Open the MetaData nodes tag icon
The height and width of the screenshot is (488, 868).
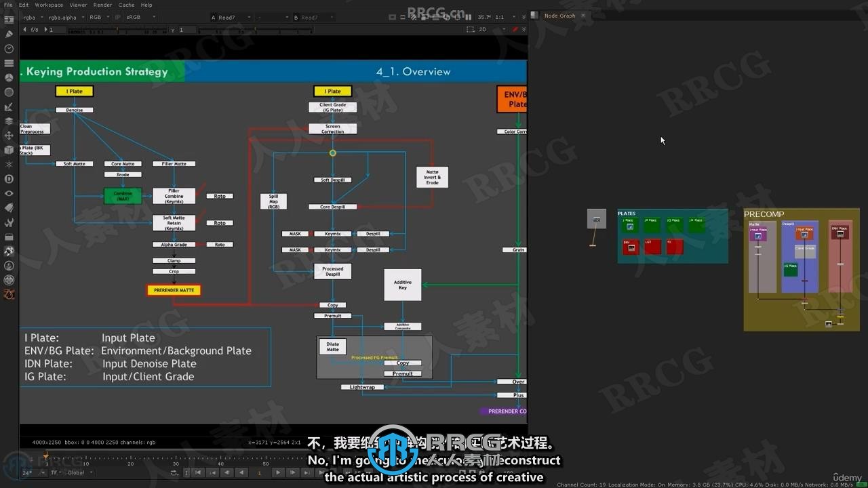9,208
